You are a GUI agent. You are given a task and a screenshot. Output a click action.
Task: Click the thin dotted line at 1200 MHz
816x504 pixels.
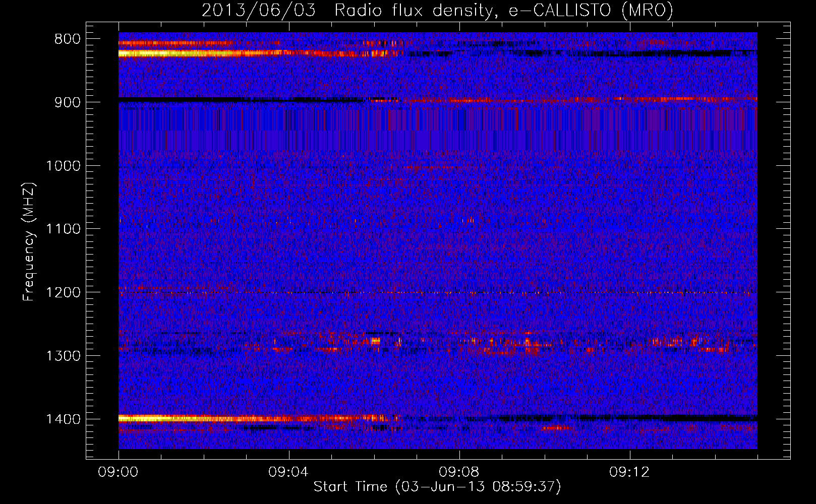[x=438, y=293]
